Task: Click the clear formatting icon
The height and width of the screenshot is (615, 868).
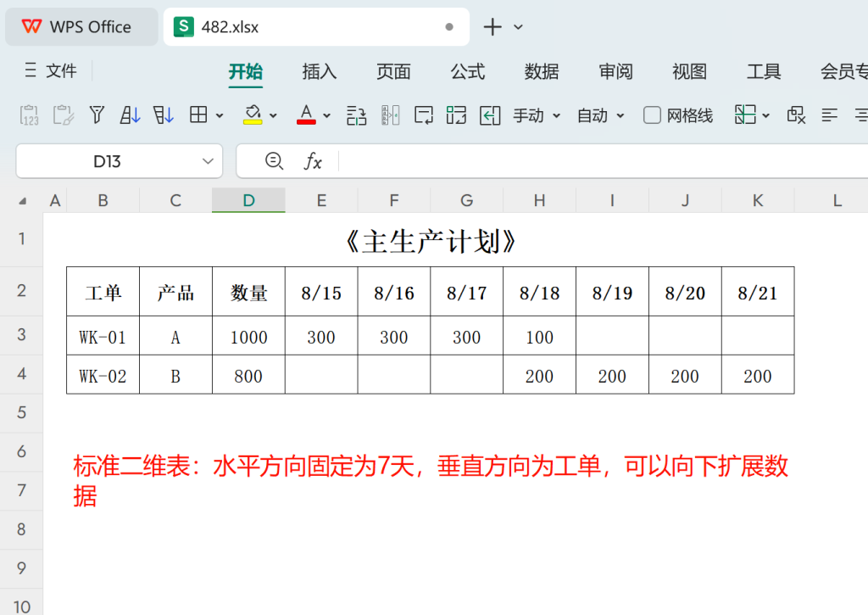Action: [x=796, y=115]
